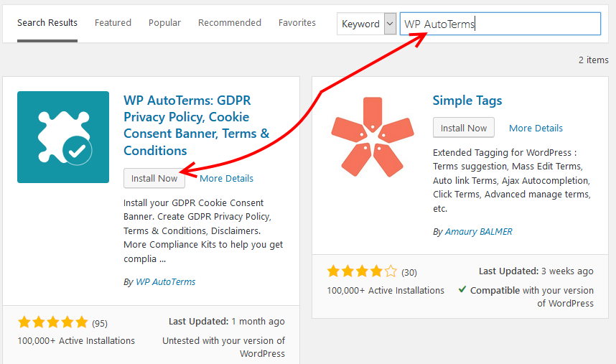Click 'Compatible with your version of WordPress'
Image resolution: width=616 pixels, height=364 pixels.
tap(532, 297)
